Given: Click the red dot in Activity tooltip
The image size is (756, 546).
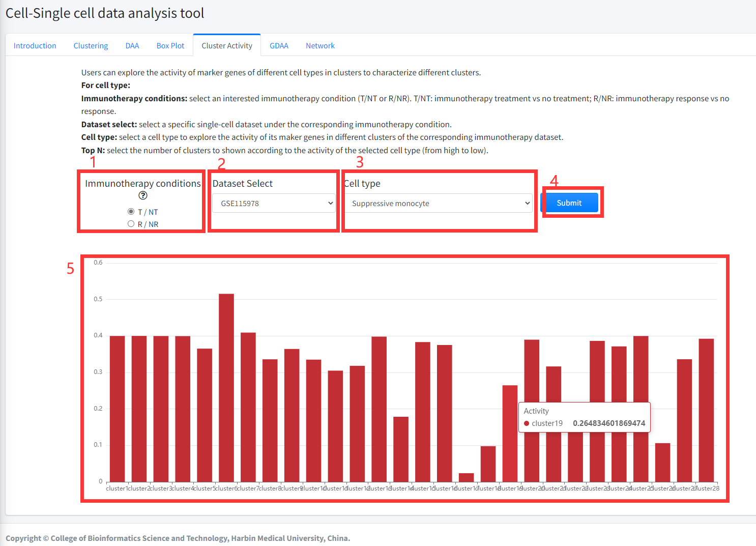Looking at the screenshot, I should 527,423.
